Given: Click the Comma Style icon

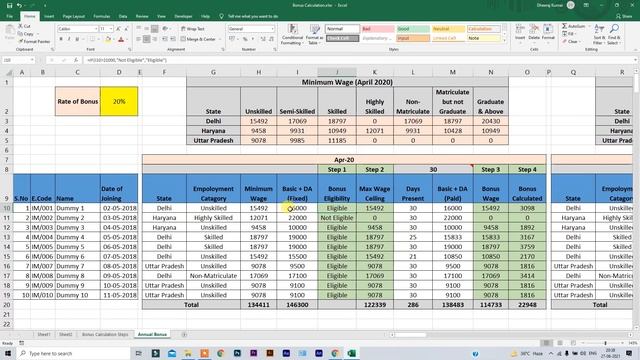Looking at the screenshot, I should tap(253, 39).
